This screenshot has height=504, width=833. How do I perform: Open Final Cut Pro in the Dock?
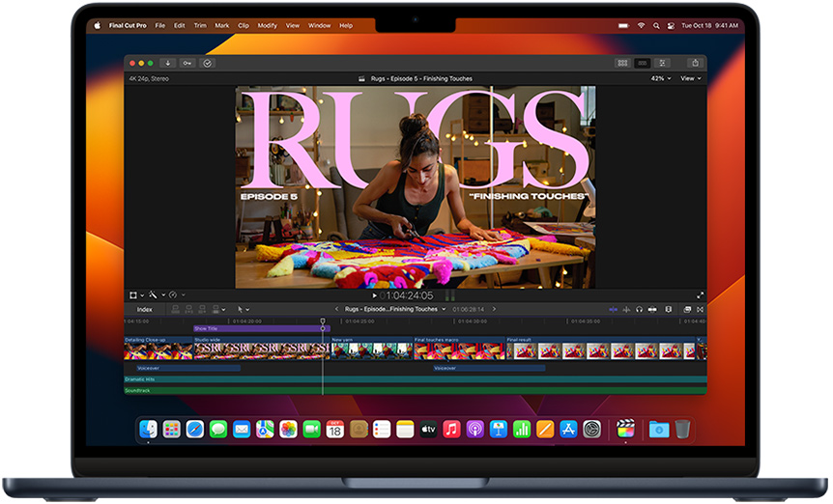pos(625,429)
